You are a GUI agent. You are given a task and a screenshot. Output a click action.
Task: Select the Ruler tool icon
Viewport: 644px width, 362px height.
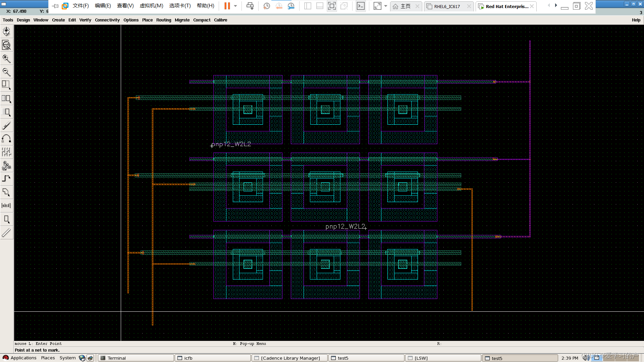pyautogui.click(x=6, y=232)
